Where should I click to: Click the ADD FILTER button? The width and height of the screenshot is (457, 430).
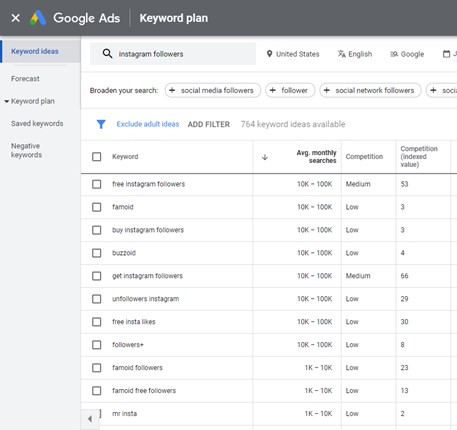[209, 124]
